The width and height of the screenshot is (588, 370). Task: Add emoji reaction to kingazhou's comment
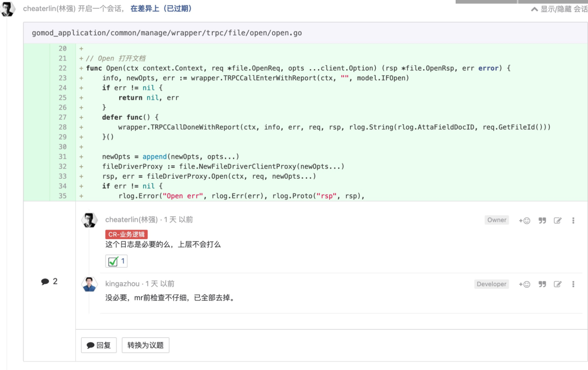coord(524,284)
